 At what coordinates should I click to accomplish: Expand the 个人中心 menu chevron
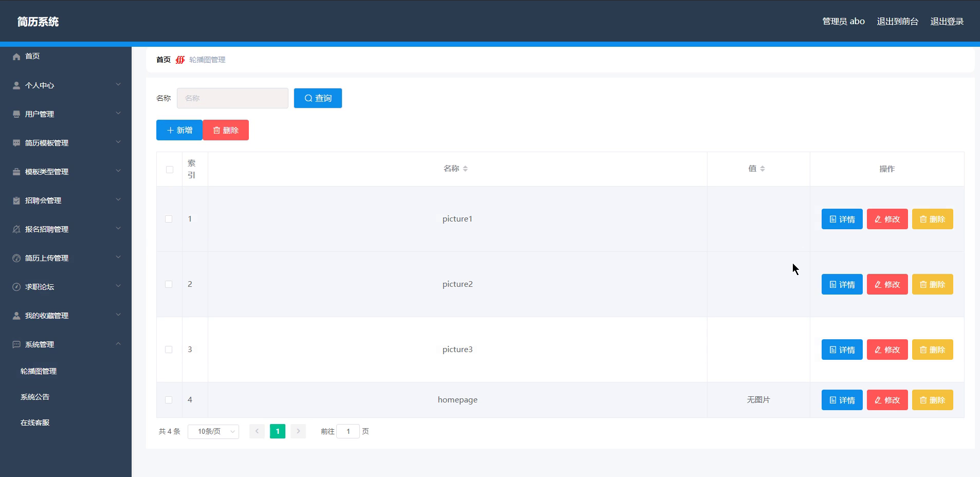(118, 84)
